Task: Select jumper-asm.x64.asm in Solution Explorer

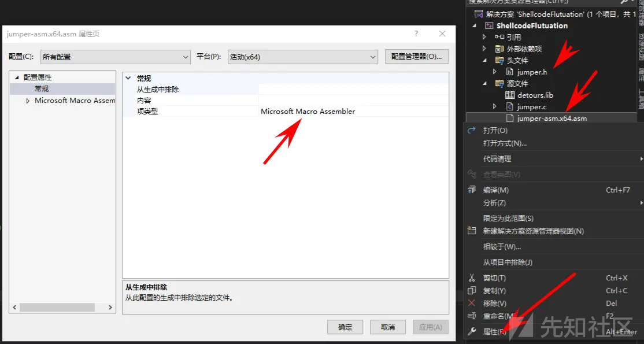Action: (x=552, y=119)
